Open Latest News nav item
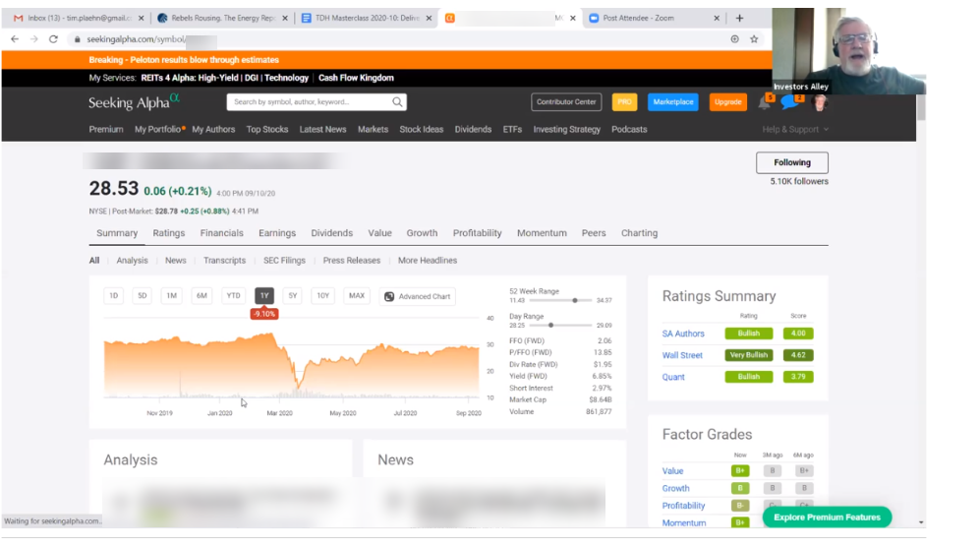This screenshot has height=548, width=980. point(322,130)
